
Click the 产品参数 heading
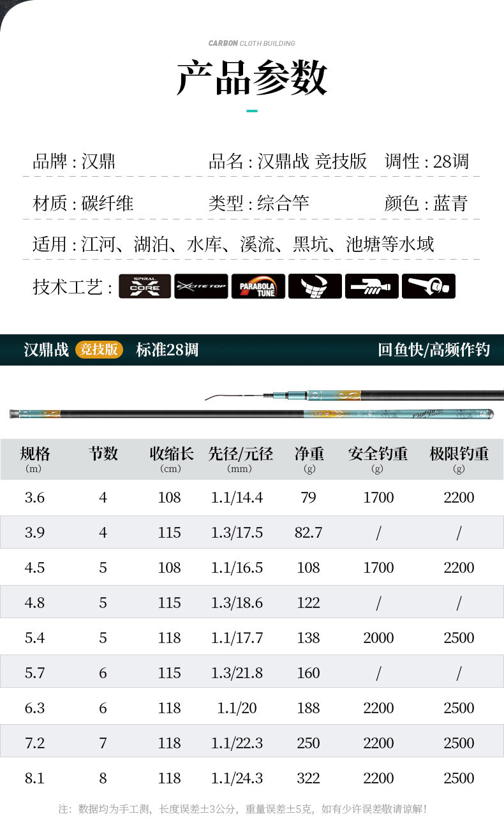point(252,78)
